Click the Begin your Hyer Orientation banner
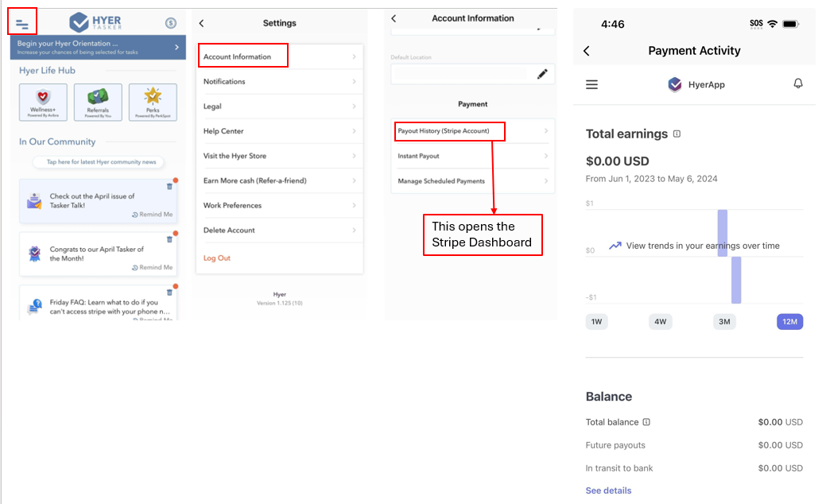 98,48
